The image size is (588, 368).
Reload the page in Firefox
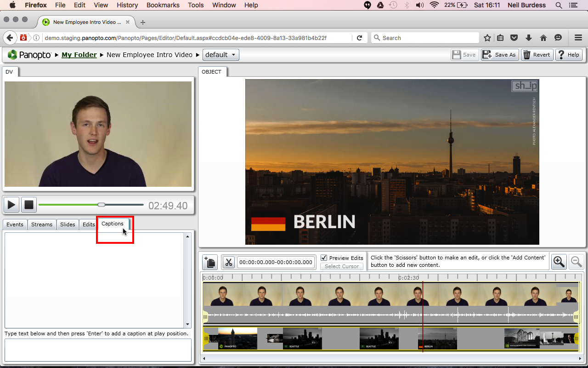(359, 38)
